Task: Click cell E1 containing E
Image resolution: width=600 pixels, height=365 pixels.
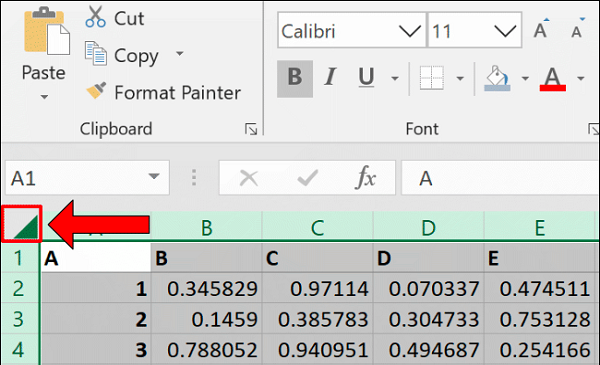Action: pos(540,258)
